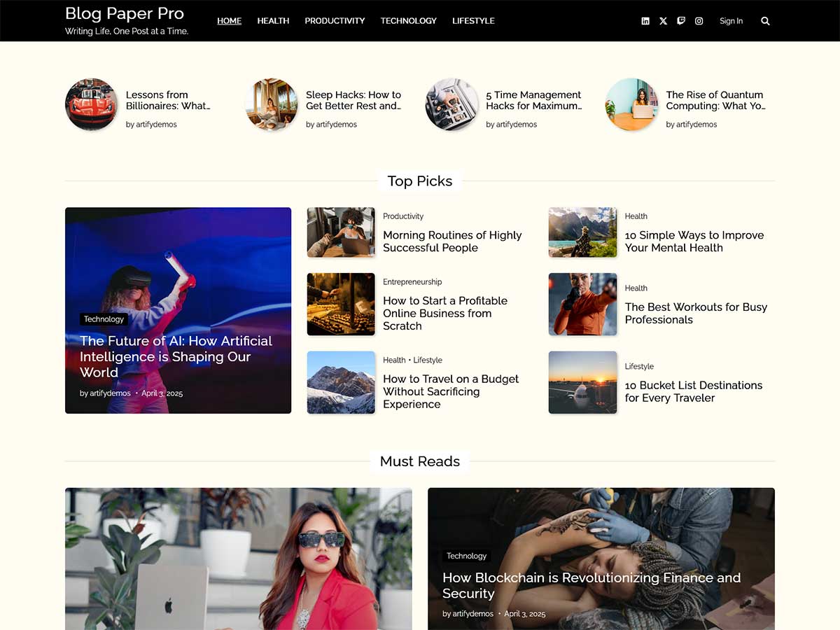Navigate to the Lifestyle menu item
This screenshot has height=630, width=840.
point(473,21)
